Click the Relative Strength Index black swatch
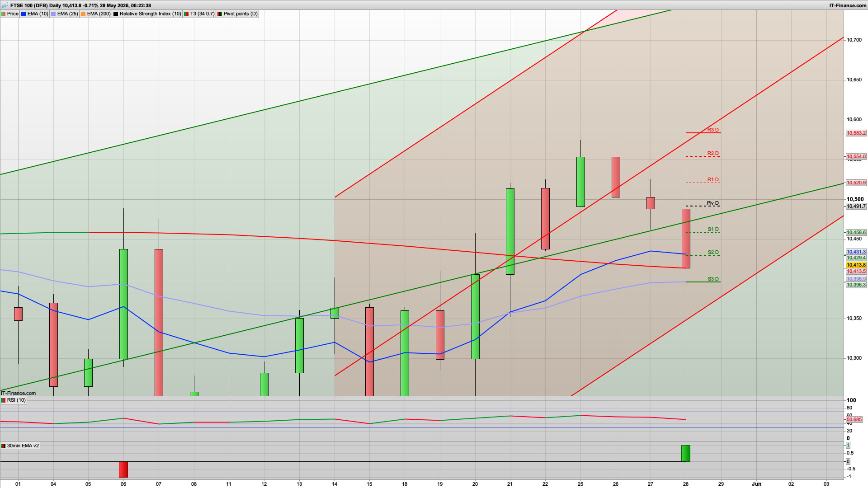The image size is (868, 488). [x=116, y=14]
